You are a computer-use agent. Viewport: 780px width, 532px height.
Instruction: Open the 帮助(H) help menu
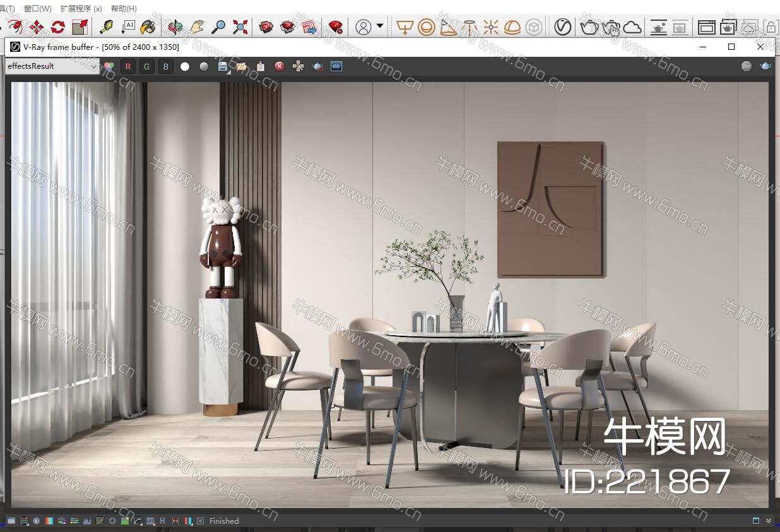click(x=124, y=8)
